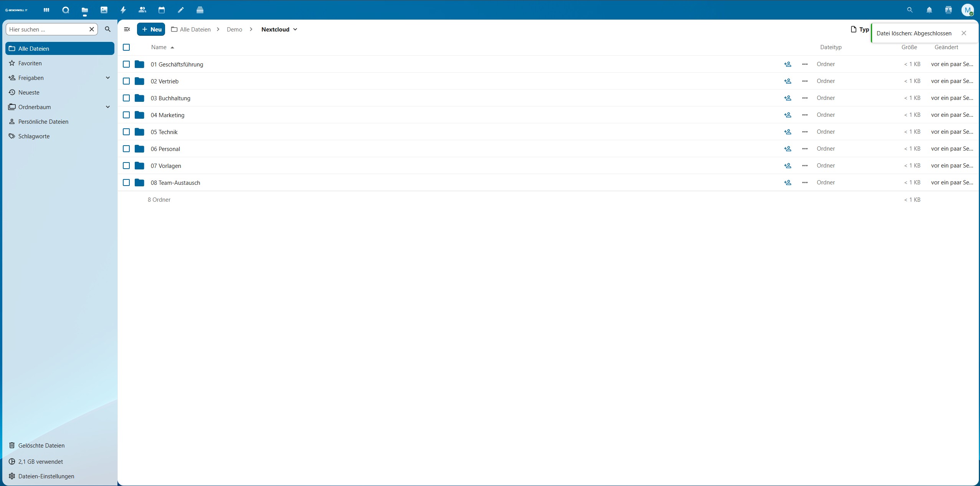Open the Typ filter dropdown
980x486 pixels.
pyautogui.click(x=860, y=29)
